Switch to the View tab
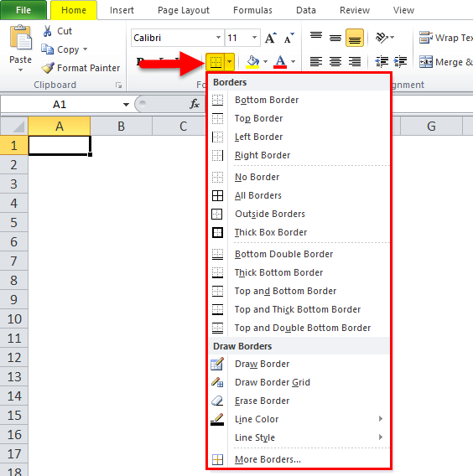Image resolution: width=473 pixels, height=476 pixels. click(x=403, y=10)
